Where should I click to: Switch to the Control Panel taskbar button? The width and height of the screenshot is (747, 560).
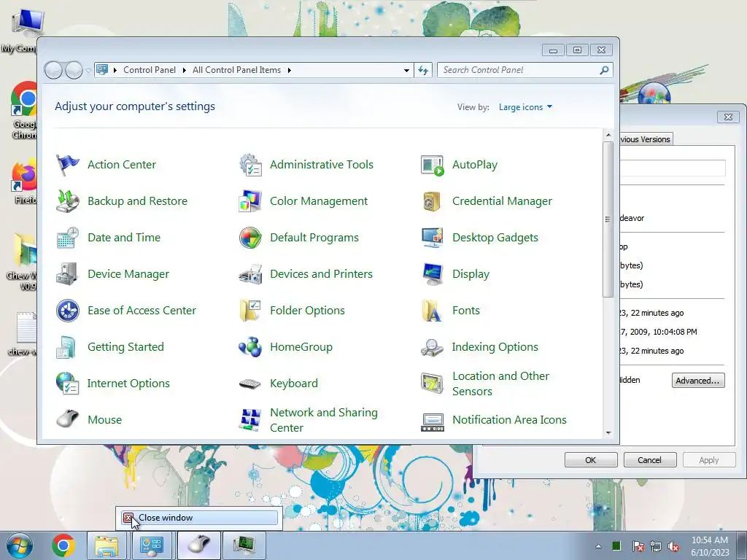pos(152,545)
